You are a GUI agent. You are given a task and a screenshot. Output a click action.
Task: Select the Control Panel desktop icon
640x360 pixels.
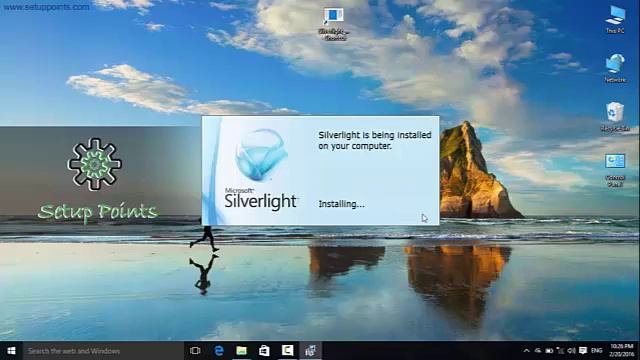click(x=615, y=170)
